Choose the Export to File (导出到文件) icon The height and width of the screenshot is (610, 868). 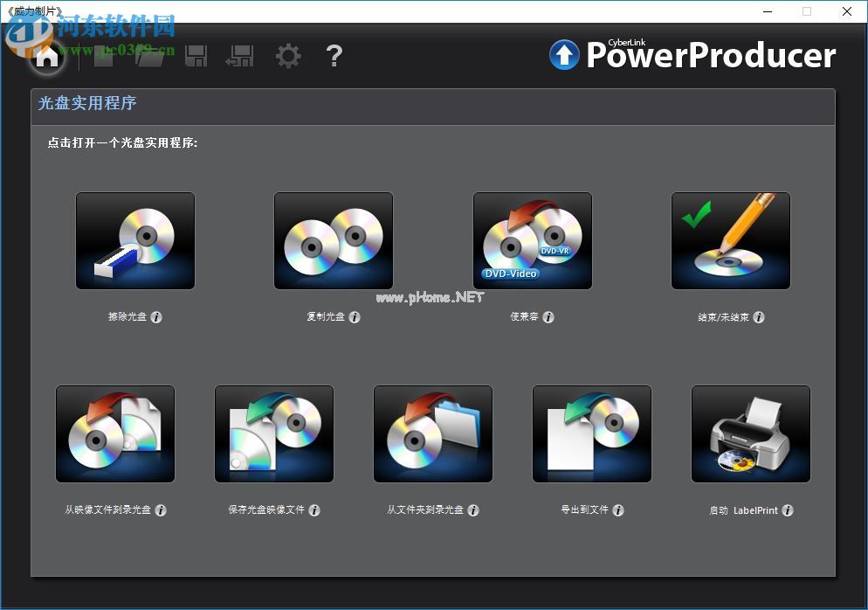(x=592, y=434)
